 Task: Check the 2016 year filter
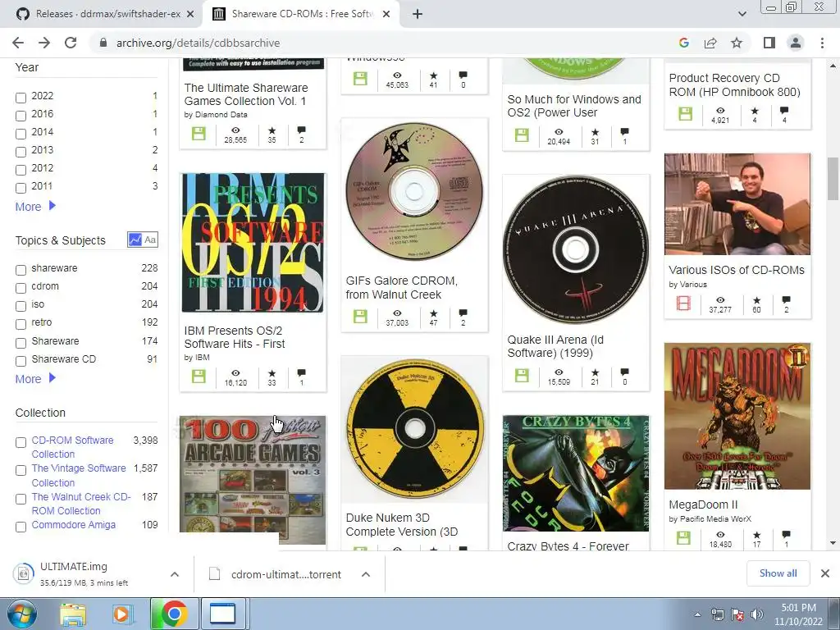click(x=21, y=116)
